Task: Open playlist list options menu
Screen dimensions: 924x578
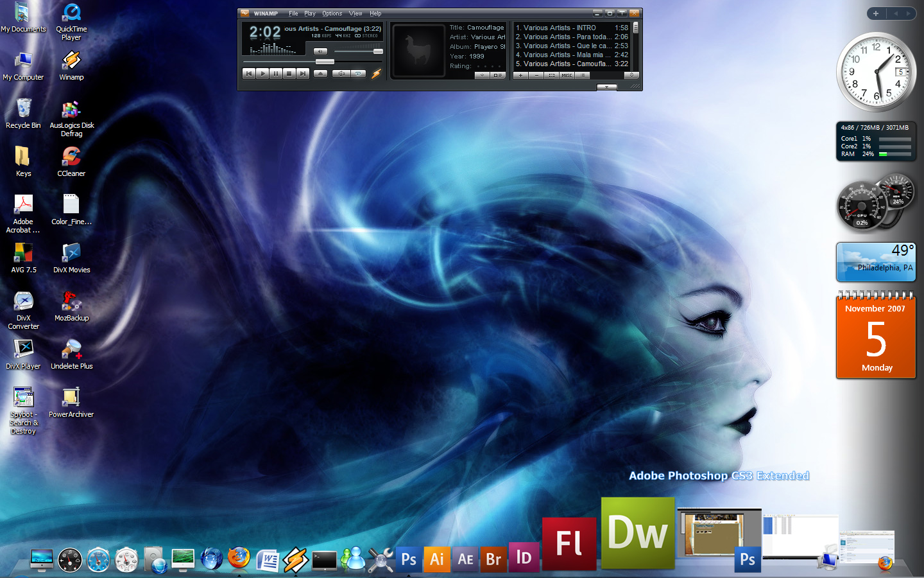Action: 582,75
